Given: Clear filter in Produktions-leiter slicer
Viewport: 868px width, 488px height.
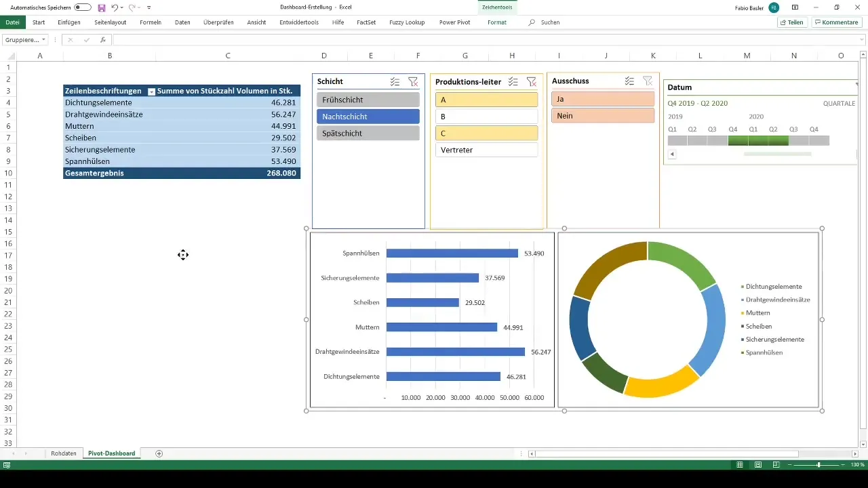Looking at the screenshot, I should click(531, 82).
